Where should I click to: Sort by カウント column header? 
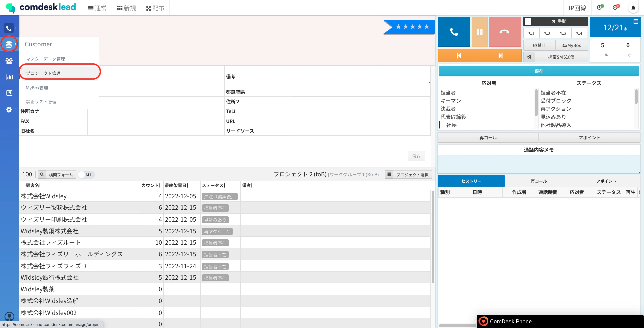(x=151, y=185)
